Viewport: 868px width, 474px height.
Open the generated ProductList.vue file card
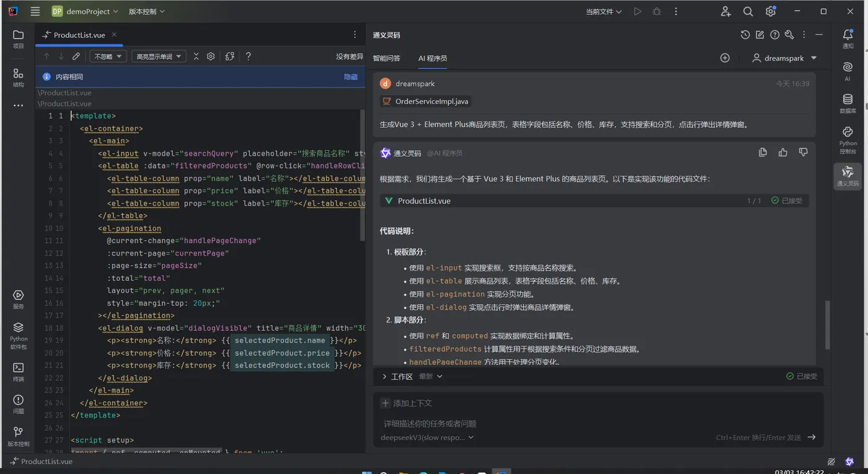coord(594,200)
